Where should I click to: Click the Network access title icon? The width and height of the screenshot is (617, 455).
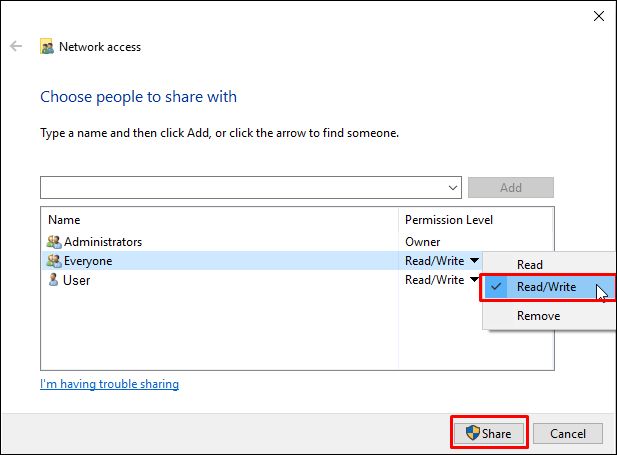pyautogui.click(x=47, y=46)
